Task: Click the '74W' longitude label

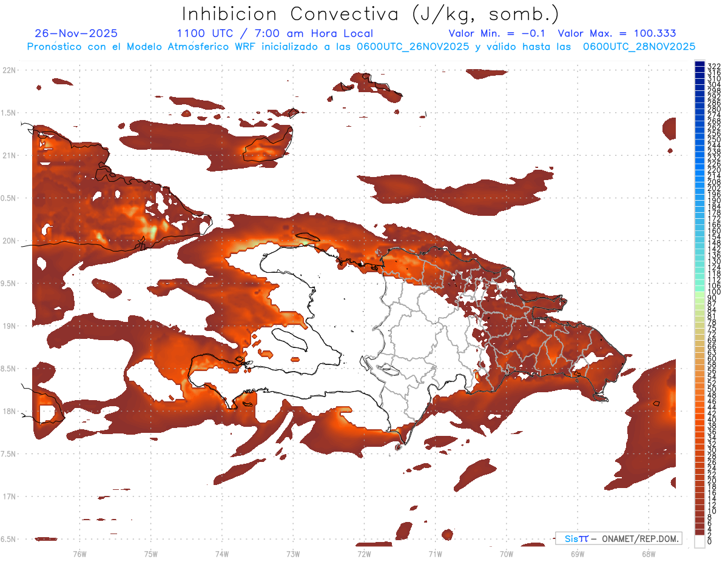Action: (x=222, y=553)
